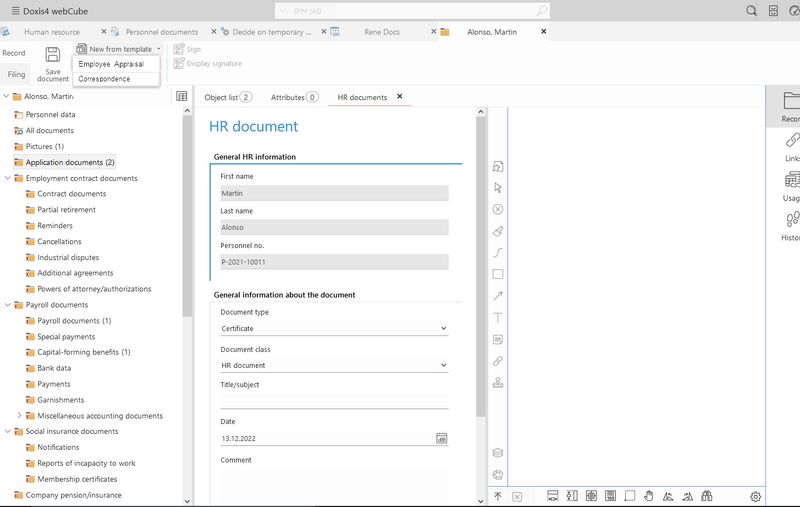Viewport: 800px width, 507px height.
Task: Activate the hand pan tool
Action: tap(648, 496)
